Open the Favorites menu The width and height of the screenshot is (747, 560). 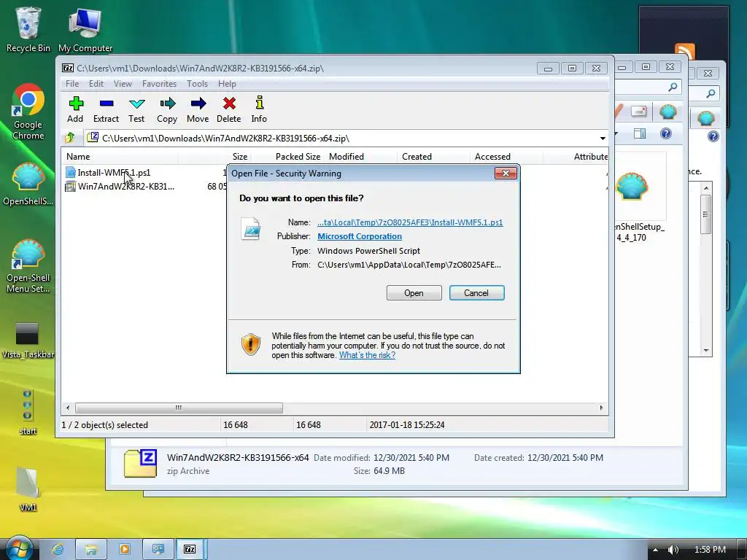click(159, 84)
